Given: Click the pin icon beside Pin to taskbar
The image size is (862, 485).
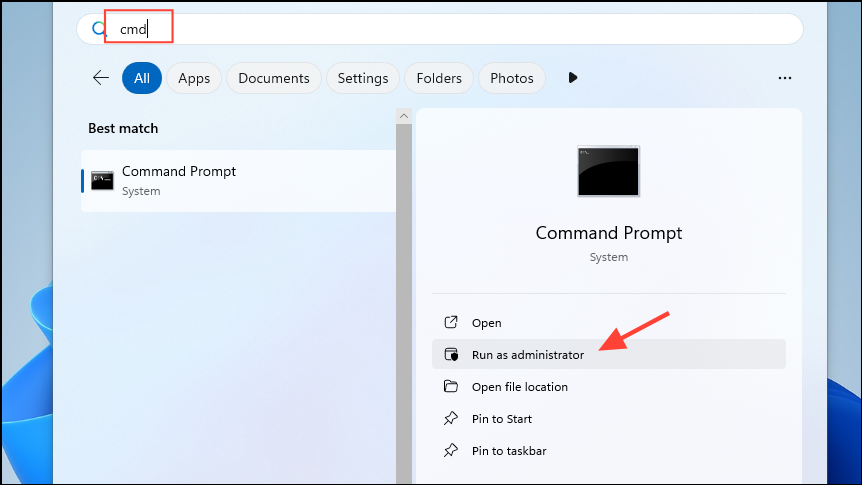Looking at the screenshot, I should point(451,450).
